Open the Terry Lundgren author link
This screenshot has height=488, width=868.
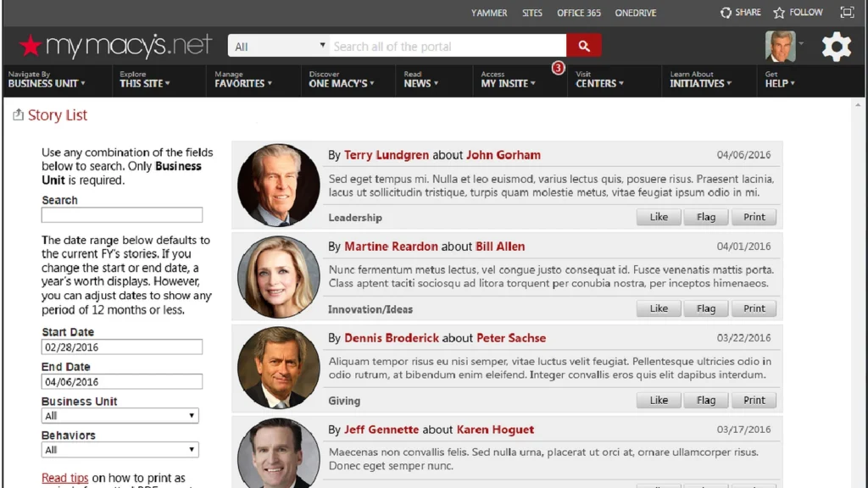pyautogui.click(x=387, y=155)
